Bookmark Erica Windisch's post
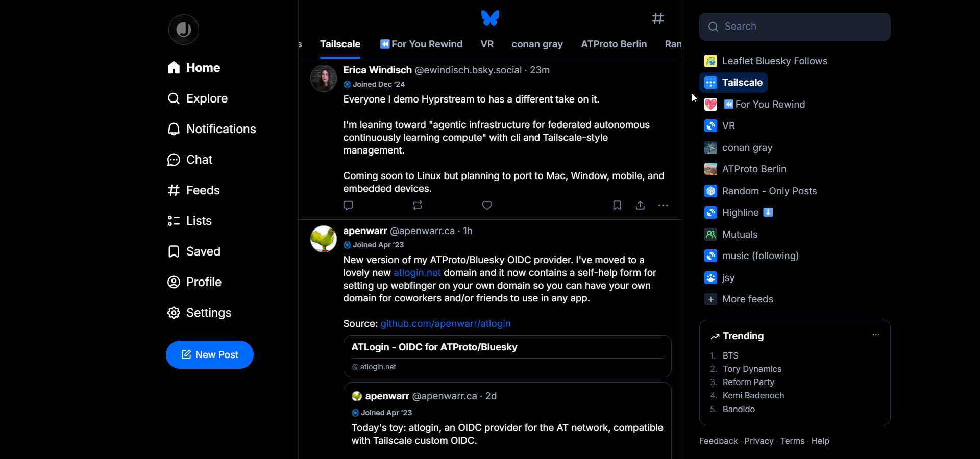 [617, 205]
